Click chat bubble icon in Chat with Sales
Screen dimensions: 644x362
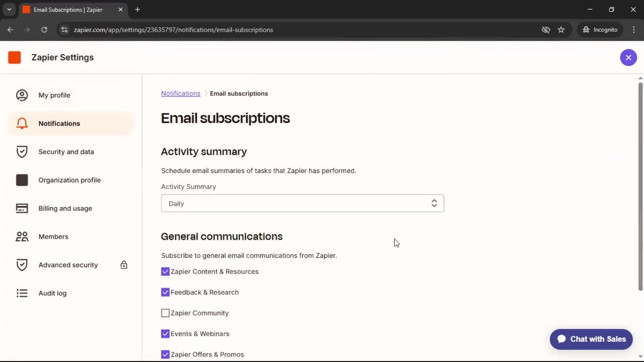pos(561,339)
